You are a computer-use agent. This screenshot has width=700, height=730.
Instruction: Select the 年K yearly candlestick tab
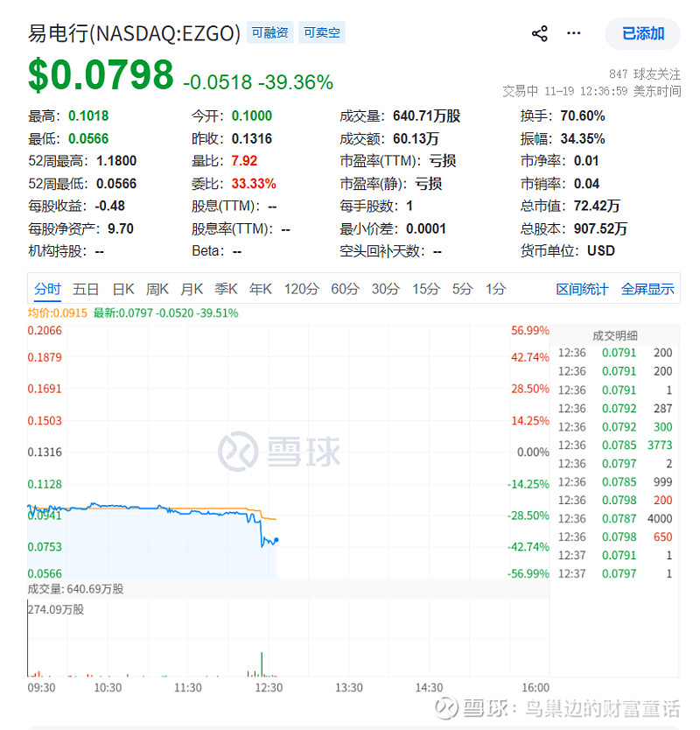[261, 289]
